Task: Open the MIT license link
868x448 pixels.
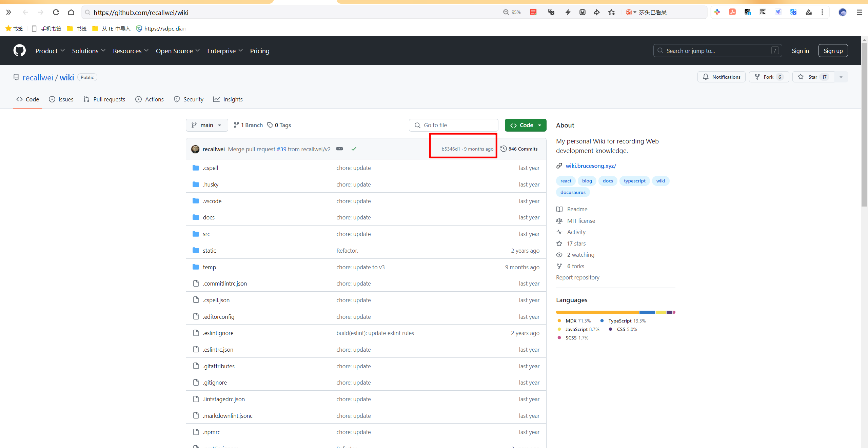Action: point(581,221)
